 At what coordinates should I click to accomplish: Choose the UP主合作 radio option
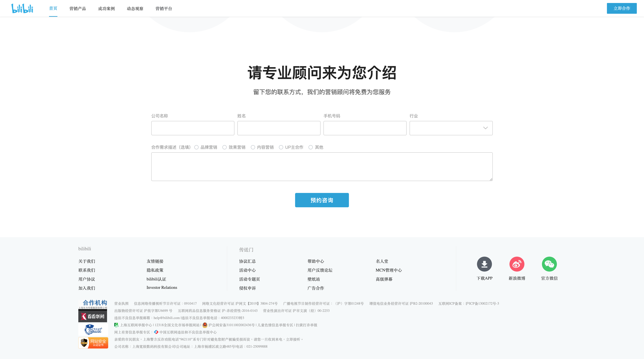281,147
